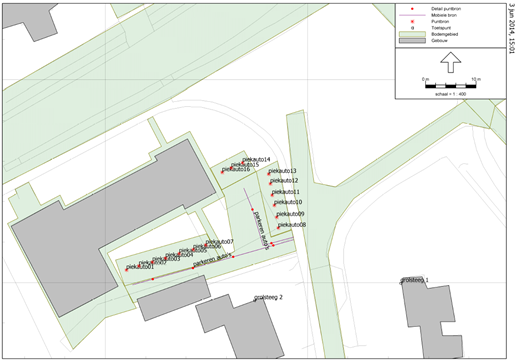
Task: Select the grolsteeg 1 assessment point
Action: (402, 282)
